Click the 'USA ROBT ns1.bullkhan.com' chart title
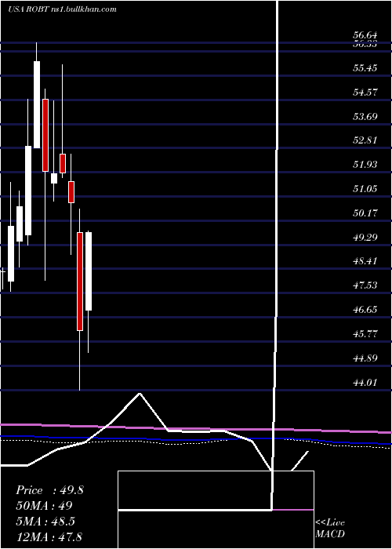 coord(62,9)
